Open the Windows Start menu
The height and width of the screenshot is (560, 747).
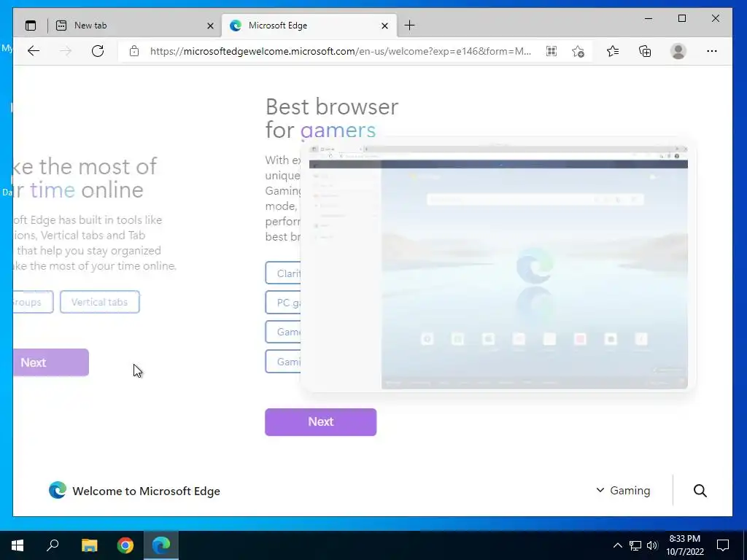pos(18,545)
